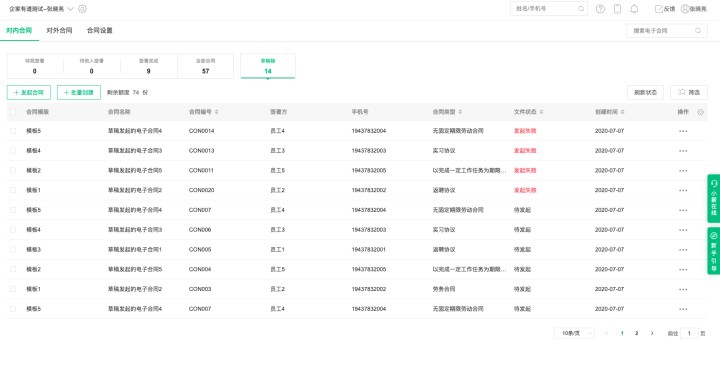Click the 发起合同 button
The width and height of the screenshot is (720, 375).
[x=28, y=92]
